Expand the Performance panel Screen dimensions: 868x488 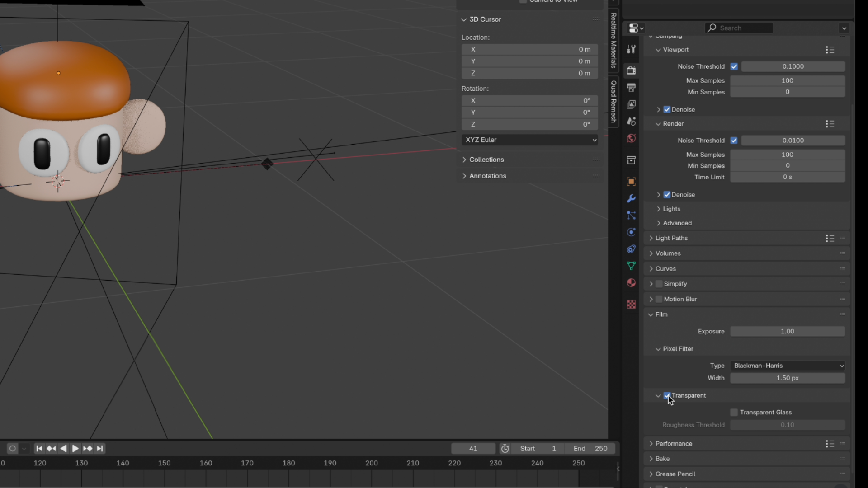[651, 444]
